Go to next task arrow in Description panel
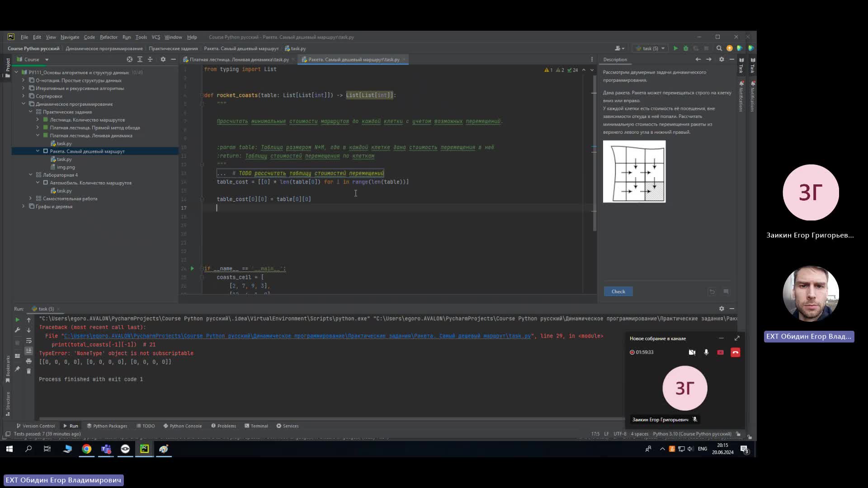The height and width of the screenshot is (488, 868). pos(709,60)
